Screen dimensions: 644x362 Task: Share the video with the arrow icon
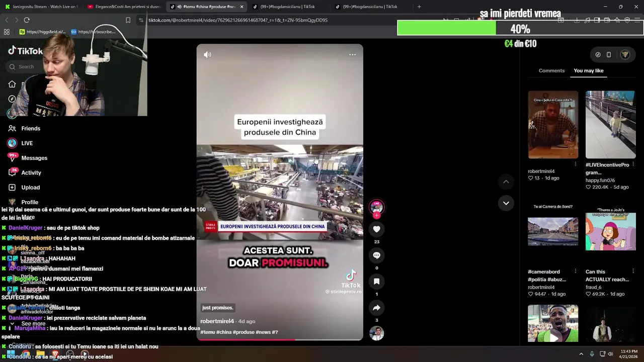[376, 308]
